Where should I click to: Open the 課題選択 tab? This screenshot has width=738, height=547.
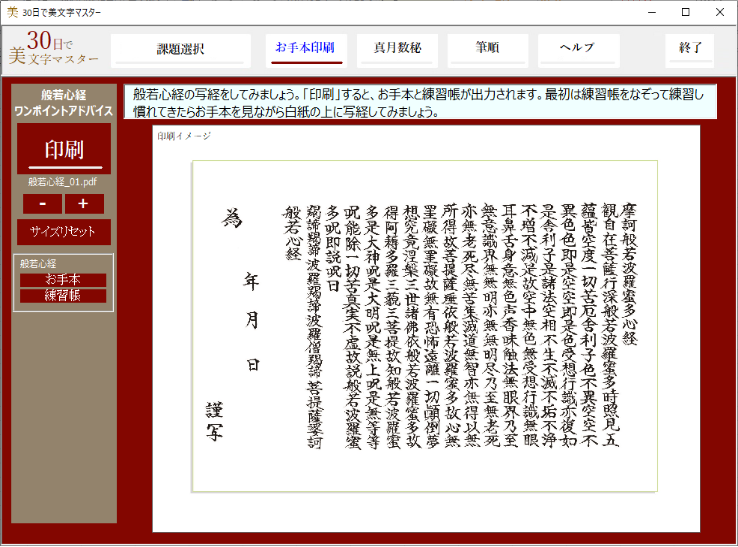(x=180, y=48)
